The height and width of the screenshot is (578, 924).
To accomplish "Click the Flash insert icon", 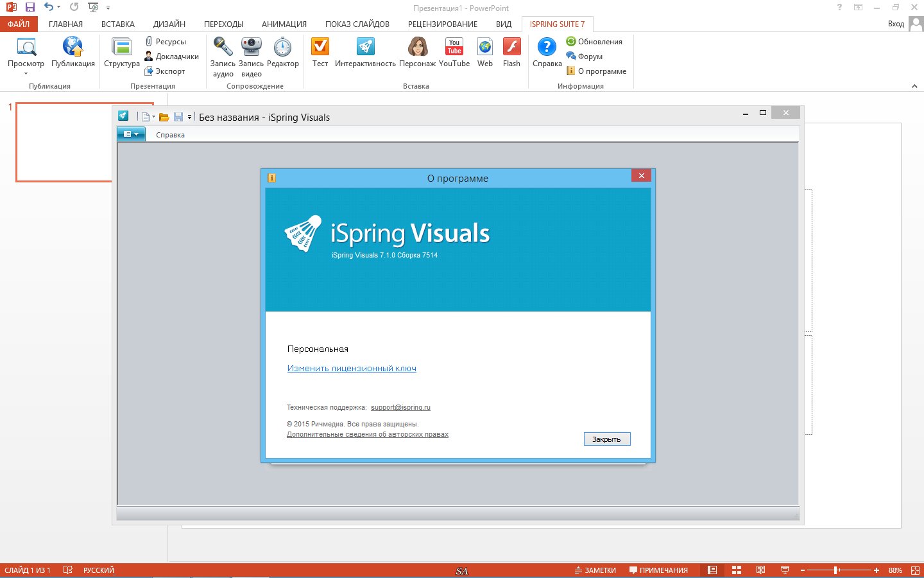I will tap(511, 48).
